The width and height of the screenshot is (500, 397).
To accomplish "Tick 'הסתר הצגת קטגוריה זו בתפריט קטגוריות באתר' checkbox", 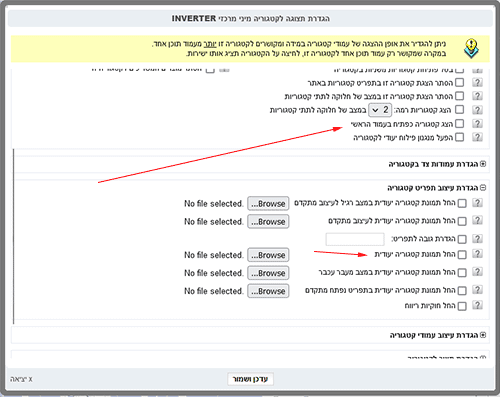I will tap(459, 82).
